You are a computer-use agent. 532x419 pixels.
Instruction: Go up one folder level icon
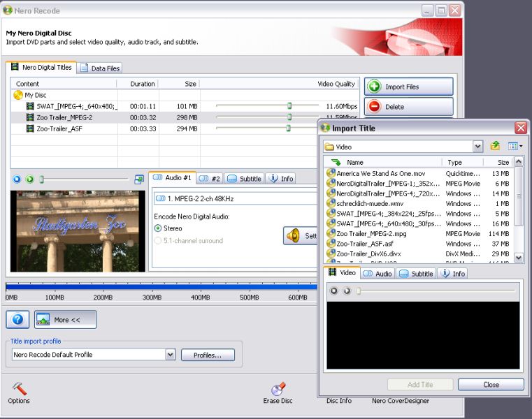496,146
